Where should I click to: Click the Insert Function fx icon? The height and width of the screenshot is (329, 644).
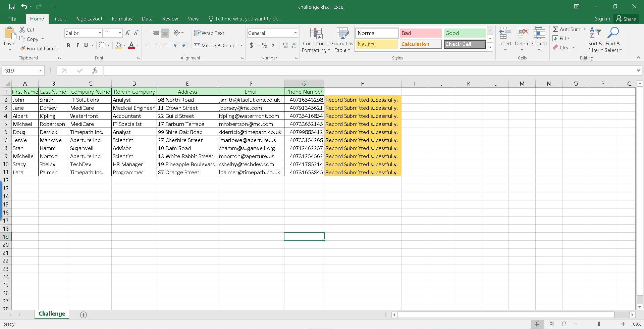pos(95,70)
